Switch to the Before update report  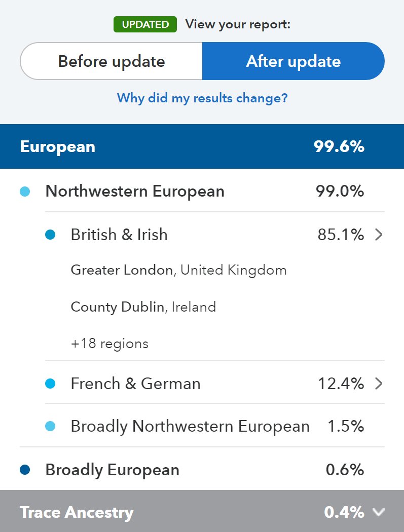pyautogui.click(x=112, y=61)
